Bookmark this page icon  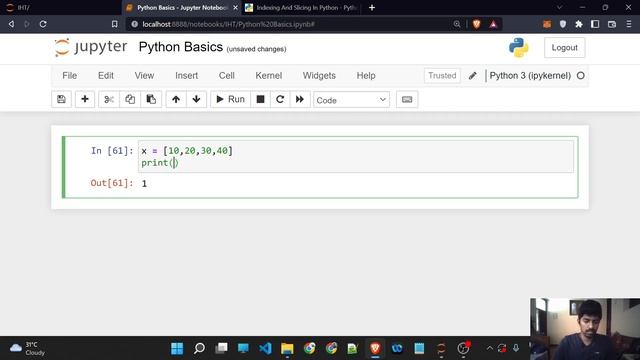[x=115, y=24]
